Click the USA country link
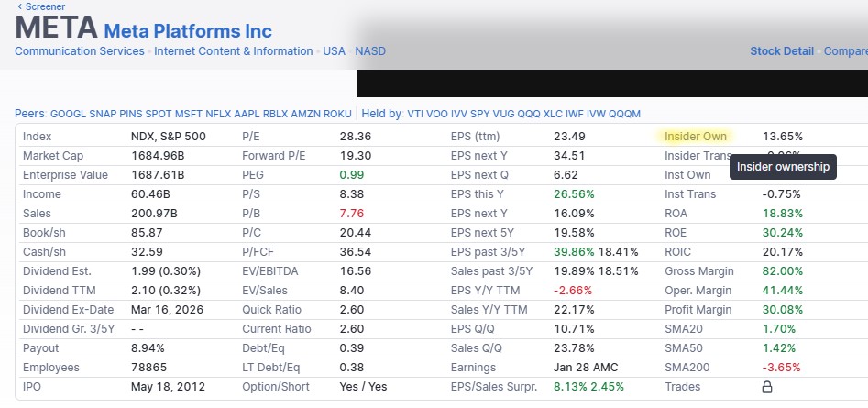The width and height of the screenshot is (868, 408). coord(334,51)
